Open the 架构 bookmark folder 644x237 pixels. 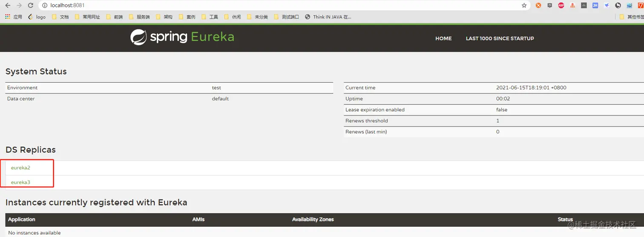(164, 17)
